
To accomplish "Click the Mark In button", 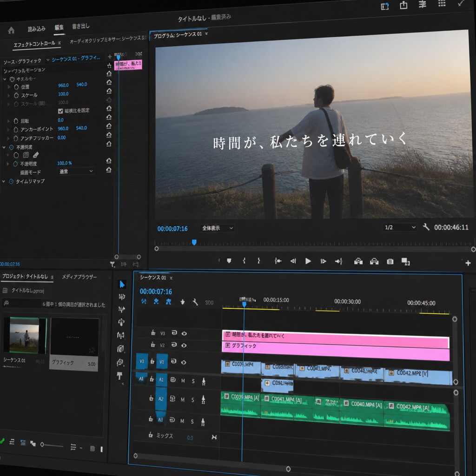I will (244, 261).
